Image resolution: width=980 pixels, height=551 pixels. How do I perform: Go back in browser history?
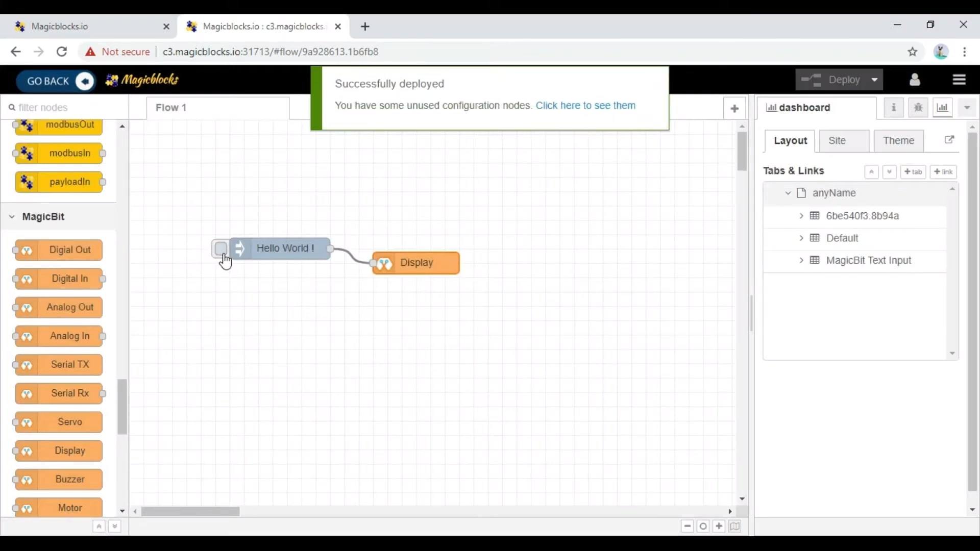tap(16, 52)
